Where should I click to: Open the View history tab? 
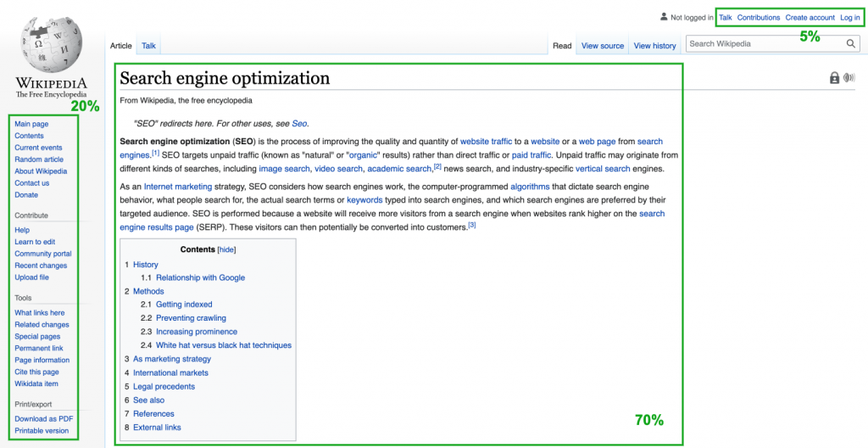(x=655, y=46)
